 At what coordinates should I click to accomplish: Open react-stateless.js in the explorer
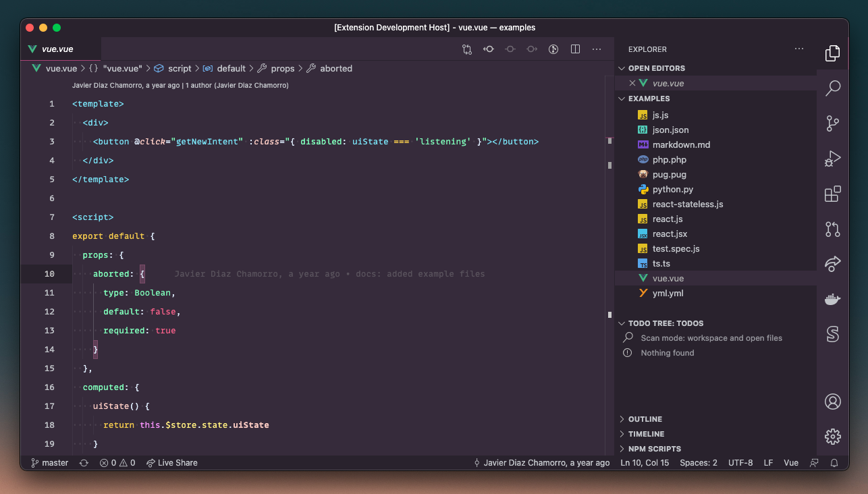[x=715, y=204]
